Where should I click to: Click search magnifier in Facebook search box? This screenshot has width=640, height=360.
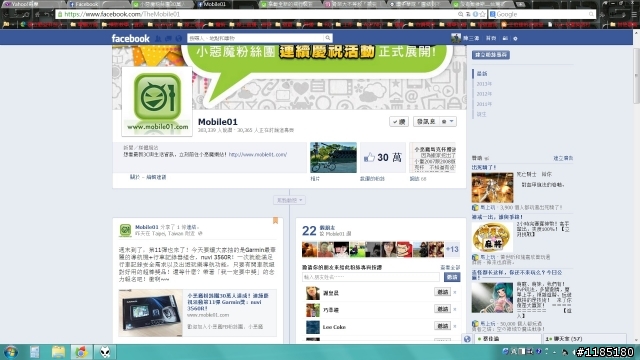(x=327, y=38)
